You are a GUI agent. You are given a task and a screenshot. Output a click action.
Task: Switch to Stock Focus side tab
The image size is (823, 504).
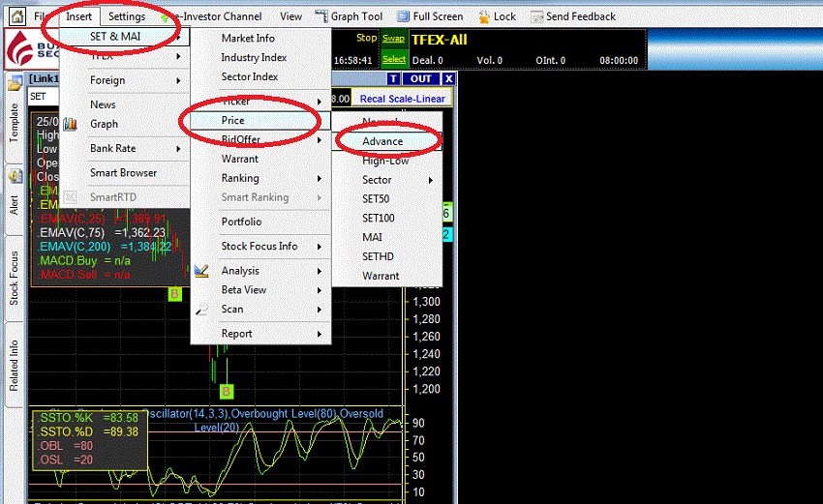[15, 278]
